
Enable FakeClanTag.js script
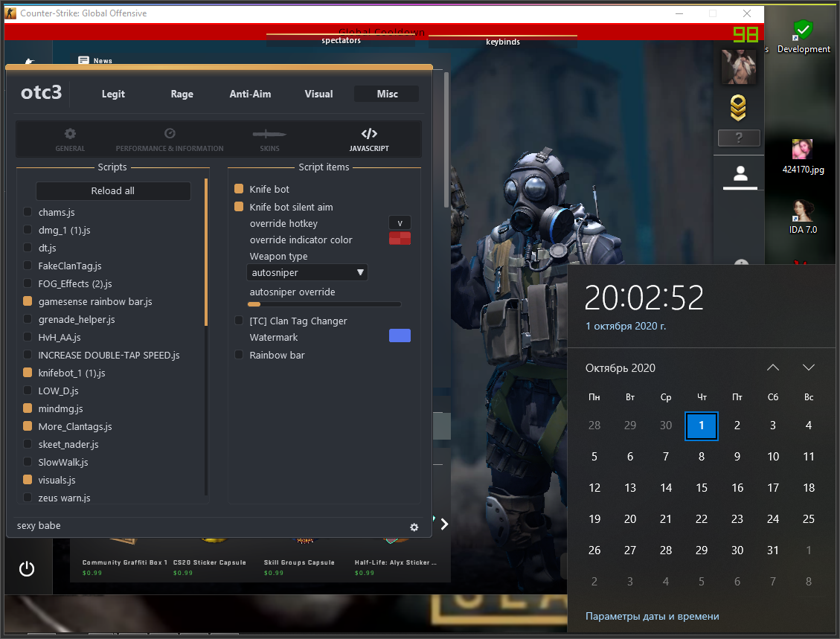pyautogui.click(x=28, y=266)
